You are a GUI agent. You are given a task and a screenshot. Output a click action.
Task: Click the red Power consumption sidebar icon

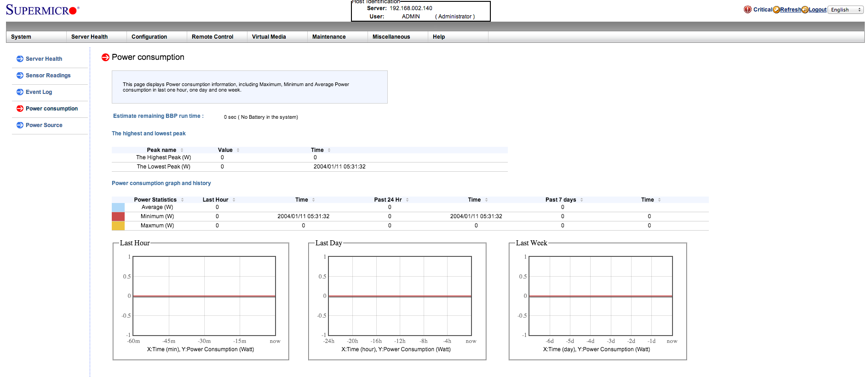(20, 109)
